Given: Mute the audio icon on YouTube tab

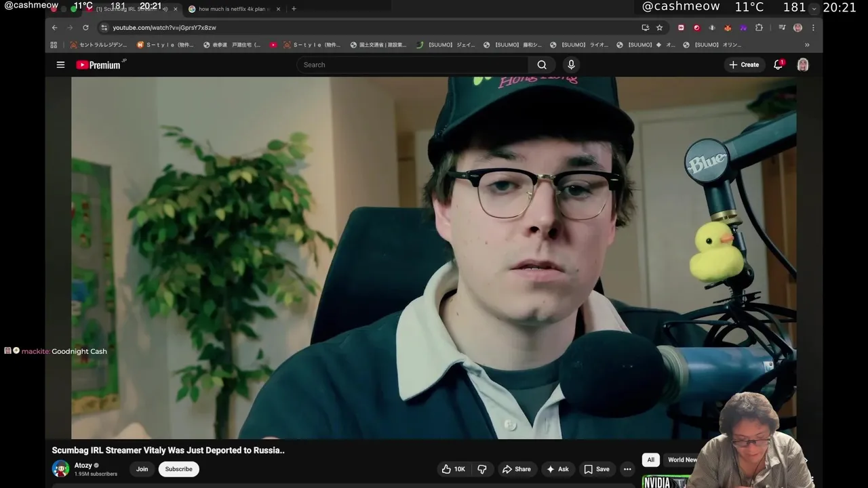Looking at the screenshot, I should coord(165,9).
